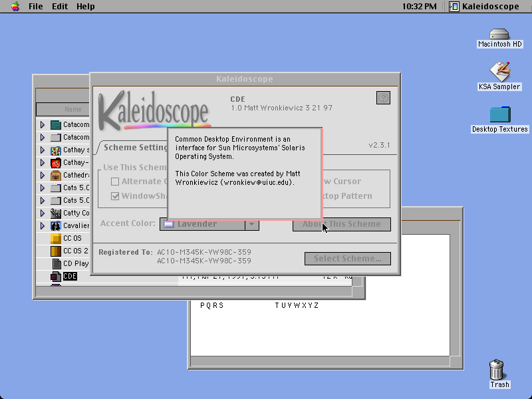Image resolution: width=532 pixels, height=399 pixels.
Task: Select the CD Play file icon
Action: [57, 263]
